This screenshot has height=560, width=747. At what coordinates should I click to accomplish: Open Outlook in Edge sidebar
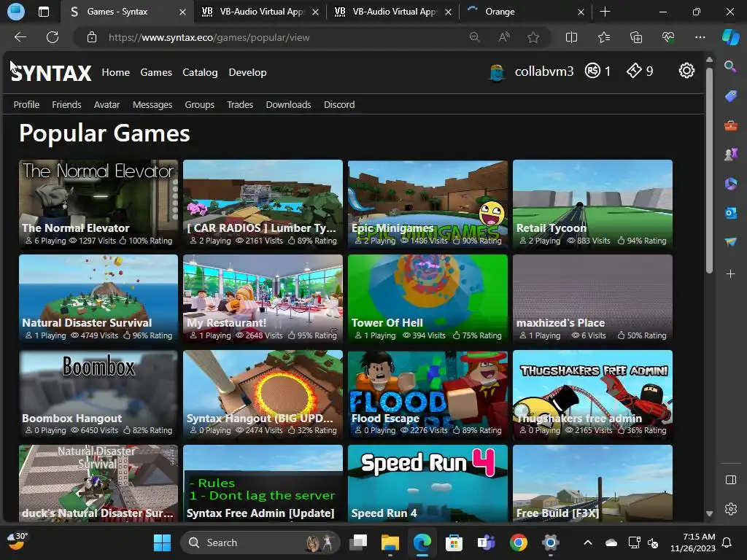pyautogui.click(x=730, y=212)
